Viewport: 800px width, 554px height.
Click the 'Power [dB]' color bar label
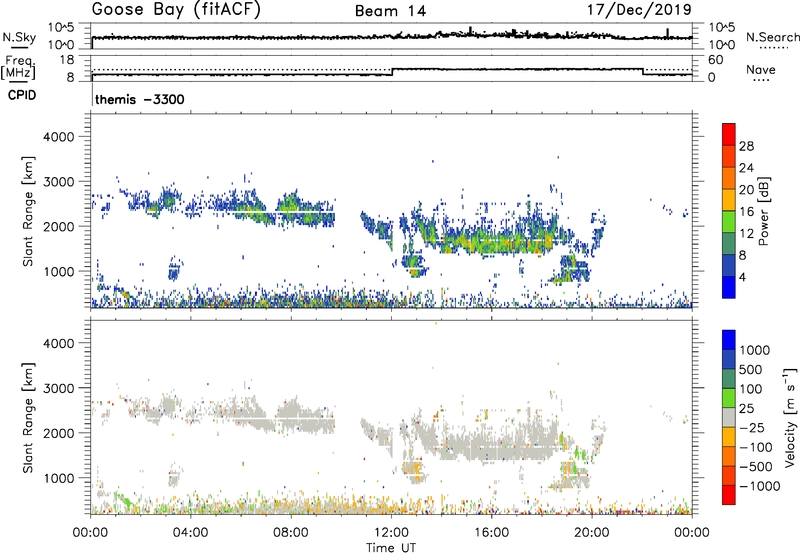(764, 211)
